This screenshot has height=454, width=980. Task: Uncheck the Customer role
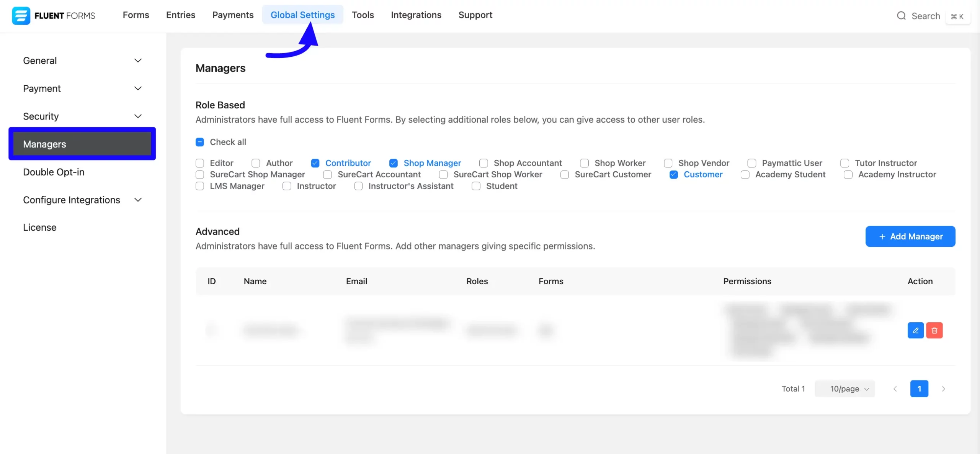[x=674, y=174]
